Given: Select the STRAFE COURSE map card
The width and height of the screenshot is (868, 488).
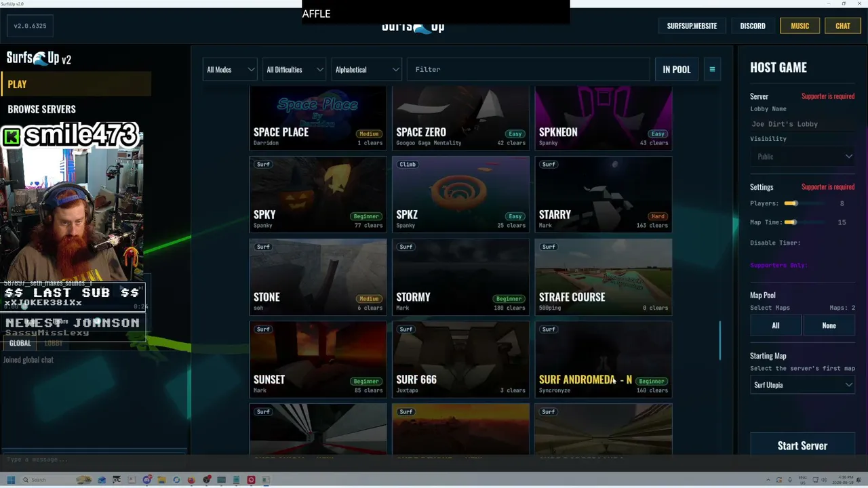Looking at the screenshot, I should point(604,277).
